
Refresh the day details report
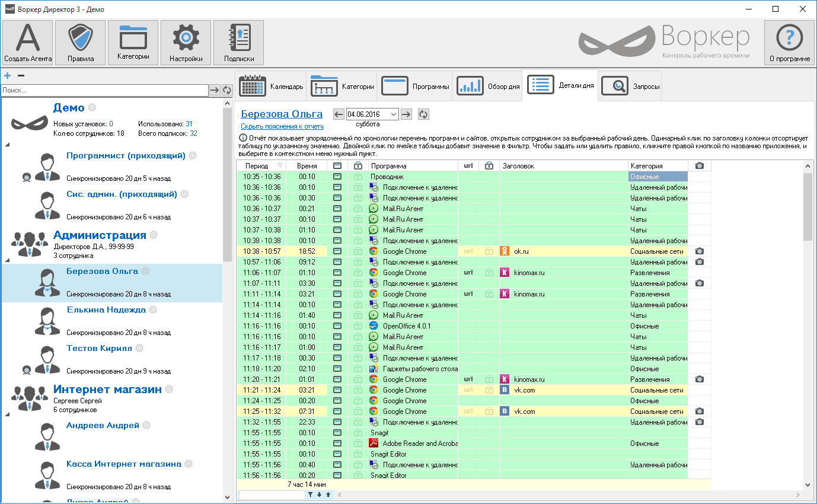(x=423, y=114)
